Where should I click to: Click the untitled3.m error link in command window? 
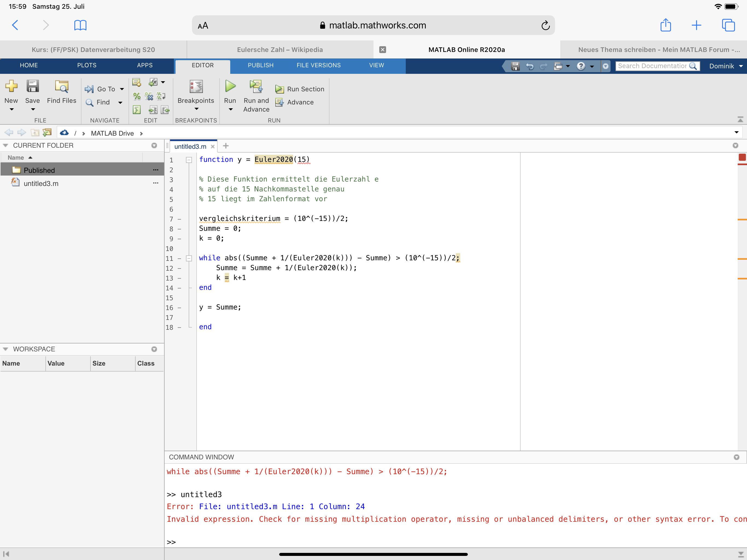[252, 506]
